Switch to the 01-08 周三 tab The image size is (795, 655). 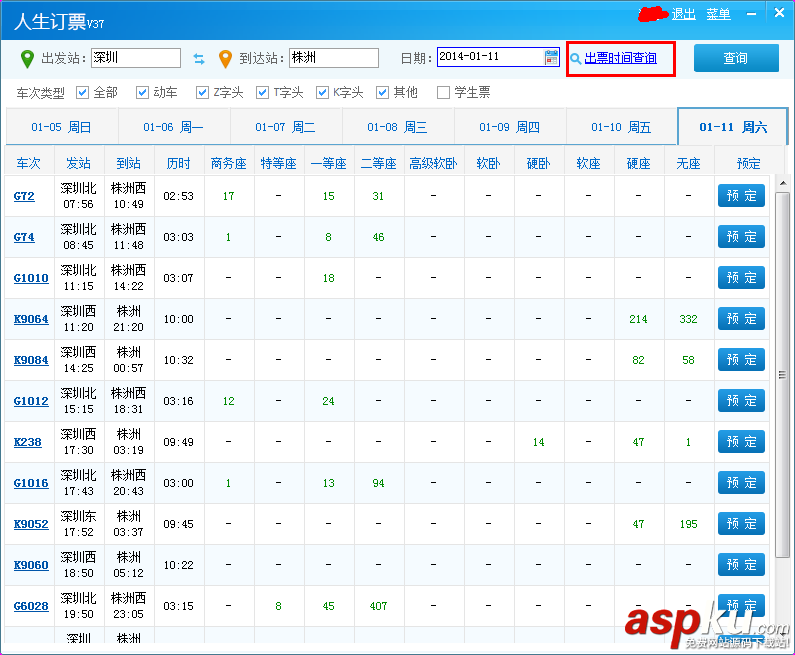point(398,127)
